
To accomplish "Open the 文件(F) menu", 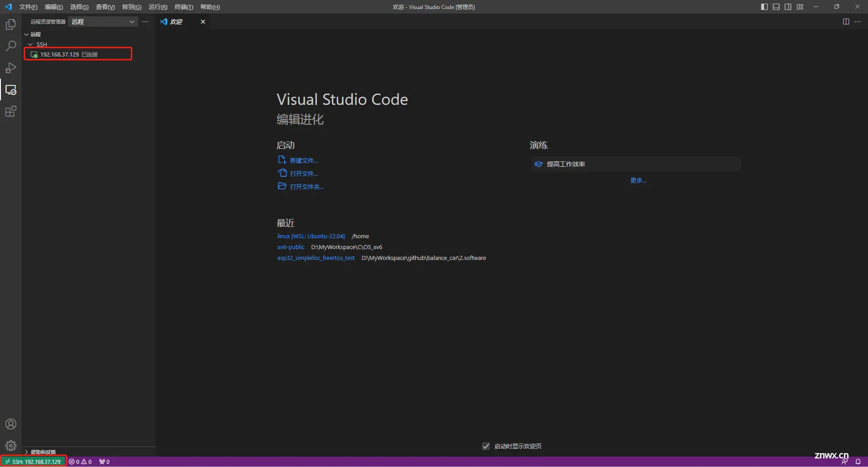I will pyautogui.click(x=28, y=7).
